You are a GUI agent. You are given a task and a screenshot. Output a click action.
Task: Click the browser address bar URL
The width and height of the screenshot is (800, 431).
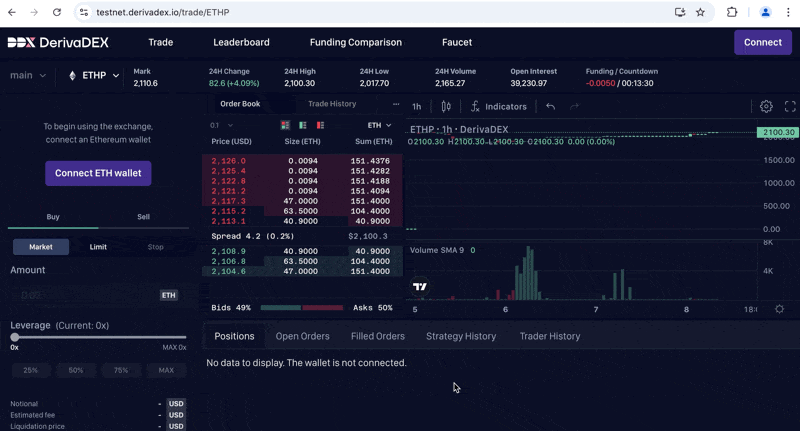coord(163,12)
